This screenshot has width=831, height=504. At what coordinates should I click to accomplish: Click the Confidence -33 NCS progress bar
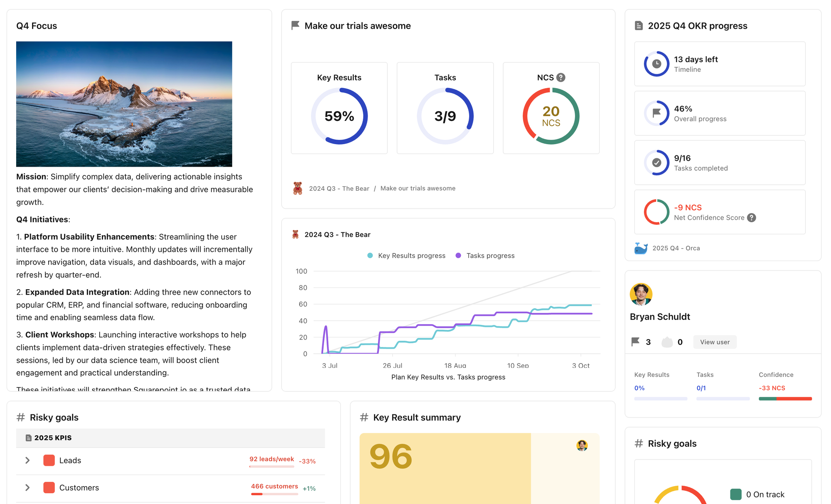(x=785, y=399)
